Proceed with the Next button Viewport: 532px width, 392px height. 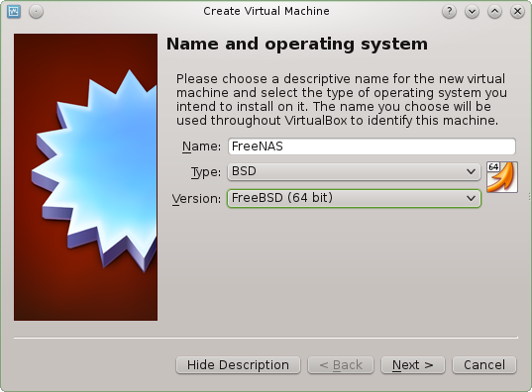click(x=413, y=365)
